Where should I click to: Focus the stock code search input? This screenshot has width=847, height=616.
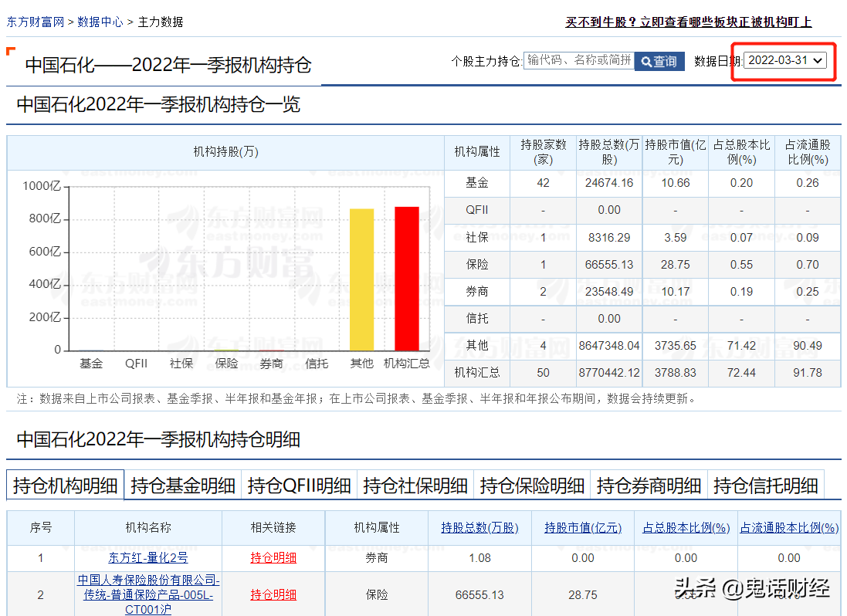click(x=578, y=60)
